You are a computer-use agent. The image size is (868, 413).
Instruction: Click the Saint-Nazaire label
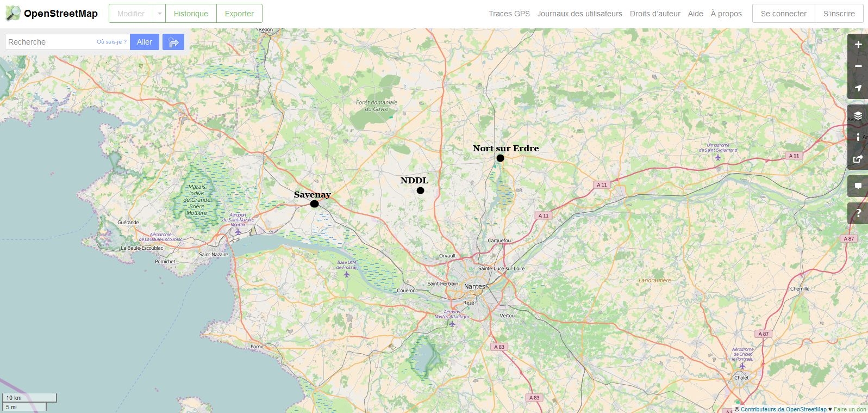(x=214, y=255)
